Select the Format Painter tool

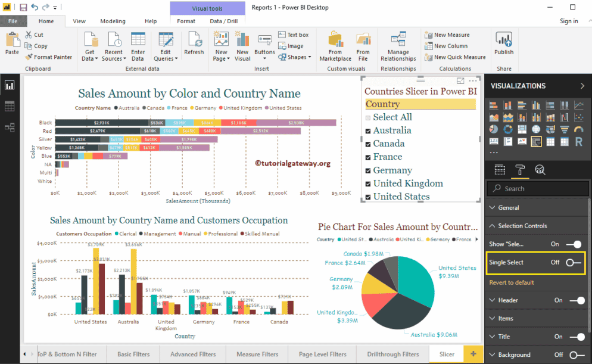(x=49, y=57)
